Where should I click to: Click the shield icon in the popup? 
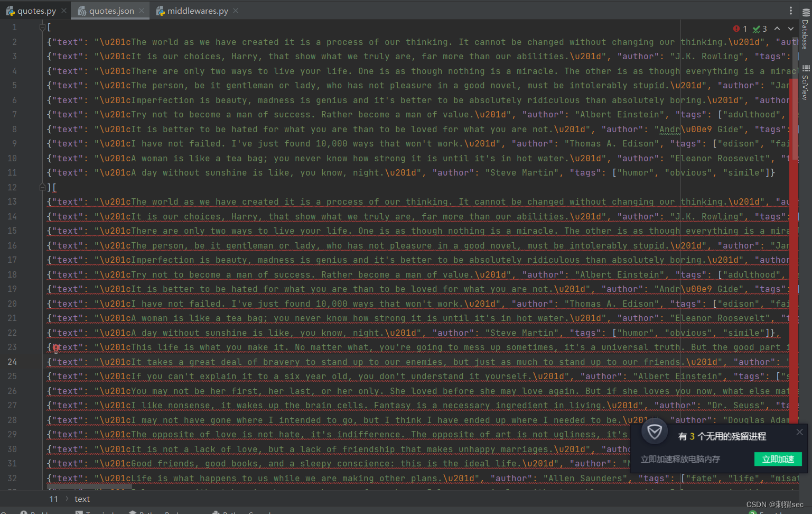[655, 433]
